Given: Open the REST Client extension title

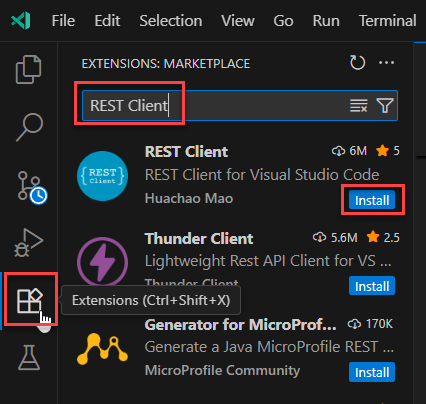Looking at the screenshot, I should pos(187,152).
